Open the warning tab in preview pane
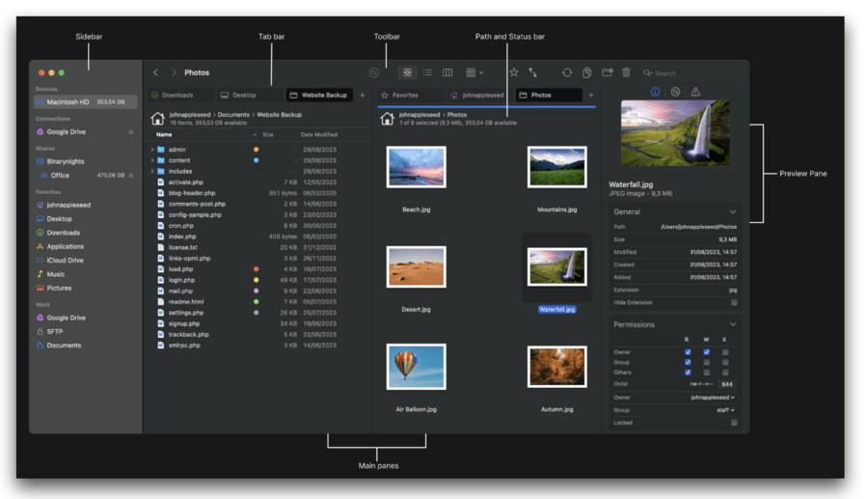This screenshot has height=499, width=868. [x=695, y=93]
